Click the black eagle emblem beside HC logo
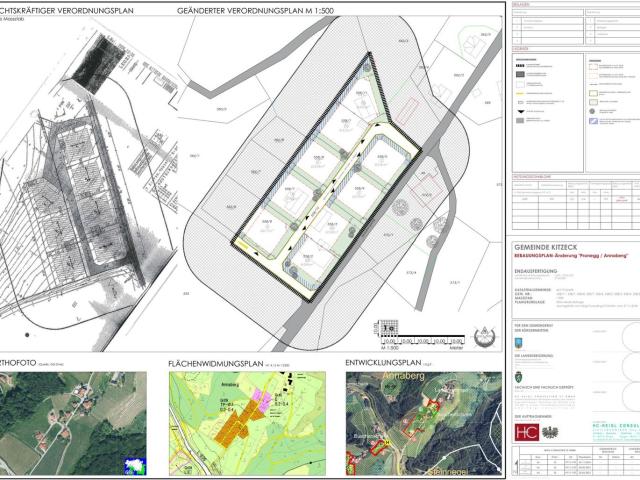The image size is (640, 480). pyautogui.click(x=550, y=433)
